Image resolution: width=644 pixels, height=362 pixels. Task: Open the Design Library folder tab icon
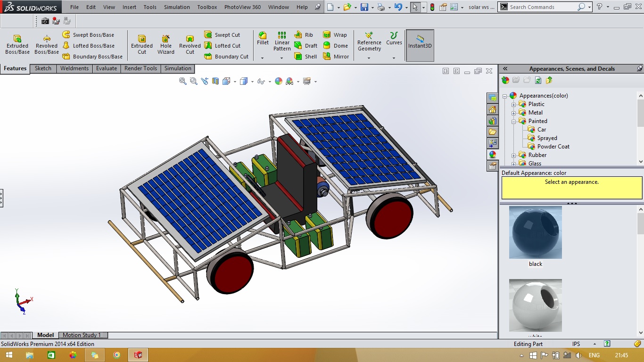[493, 121]
